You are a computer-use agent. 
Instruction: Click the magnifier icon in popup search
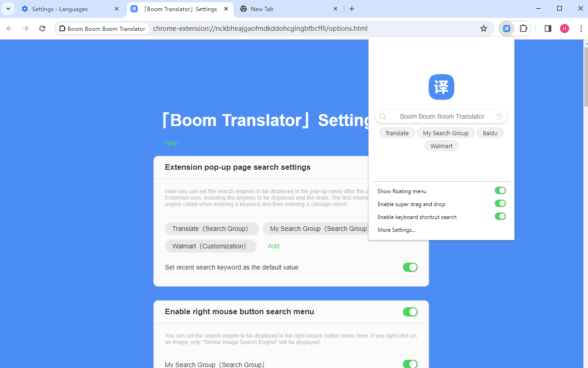(383, 116)
